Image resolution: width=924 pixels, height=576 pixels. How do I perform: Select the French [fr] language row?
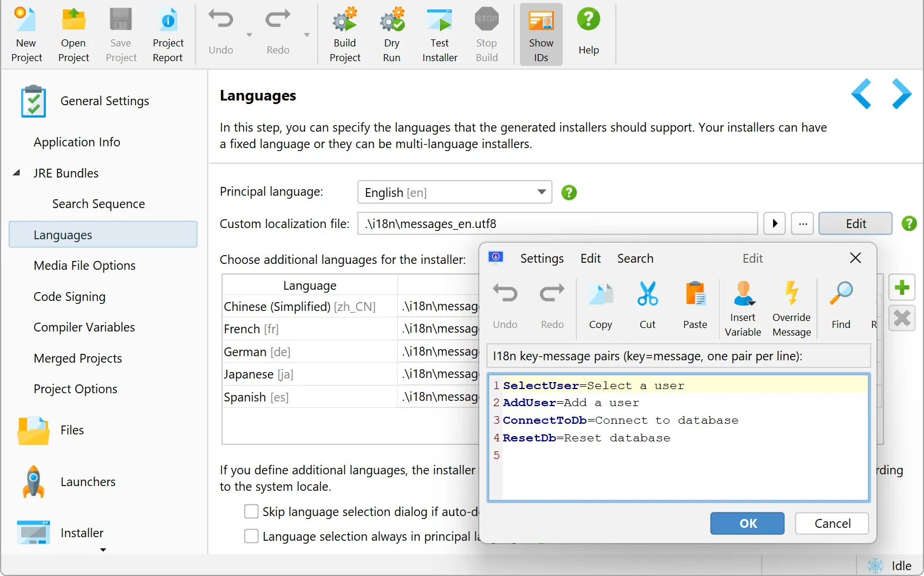point(351,329)
